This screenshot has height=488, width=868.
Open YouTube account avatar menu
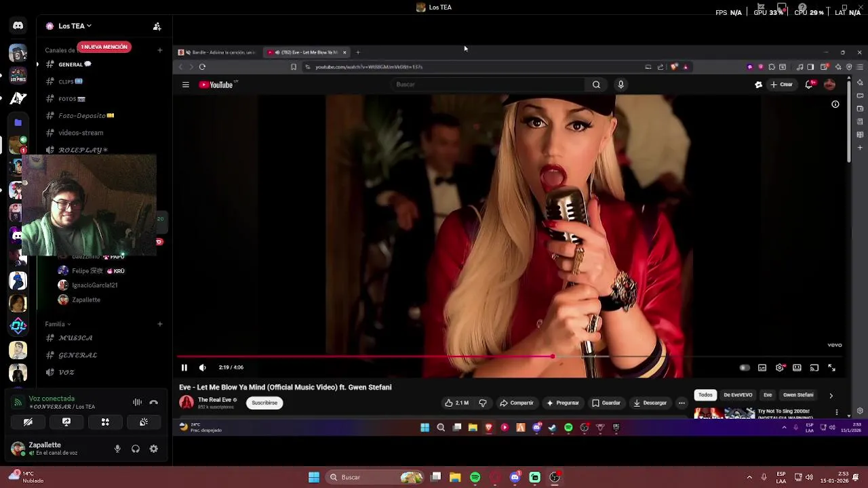pos(829,85)
